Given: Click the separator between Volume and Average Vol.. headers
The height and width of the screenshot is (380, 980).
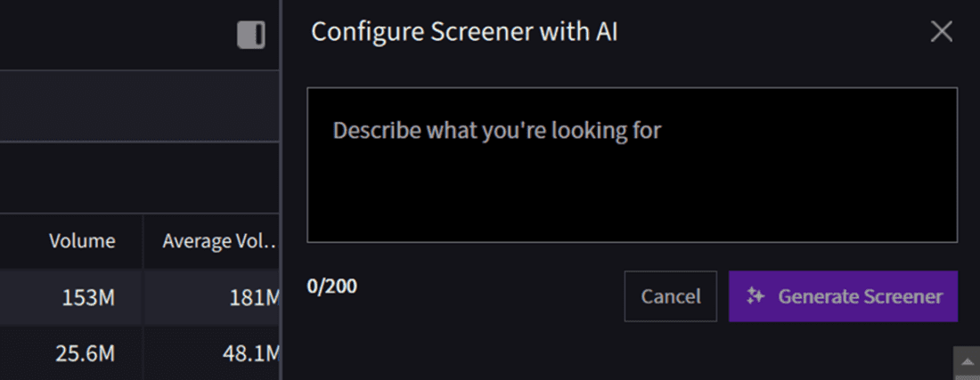Looking at the screenshot, I should coord(143,241).
